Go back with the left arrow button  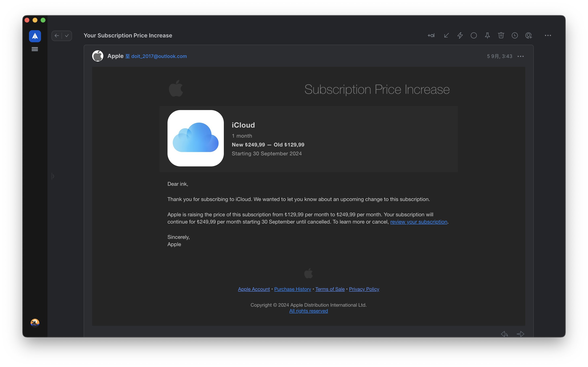coord(57,36)
